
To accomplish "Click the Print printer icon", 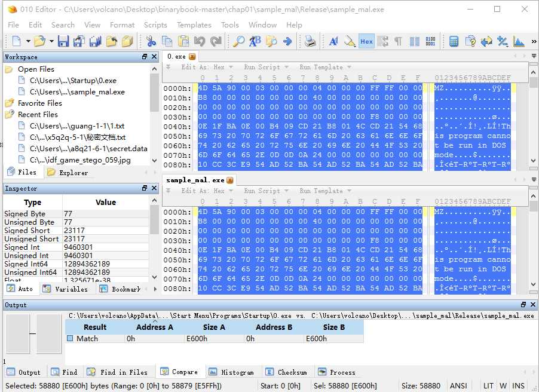I will point(310,42).
